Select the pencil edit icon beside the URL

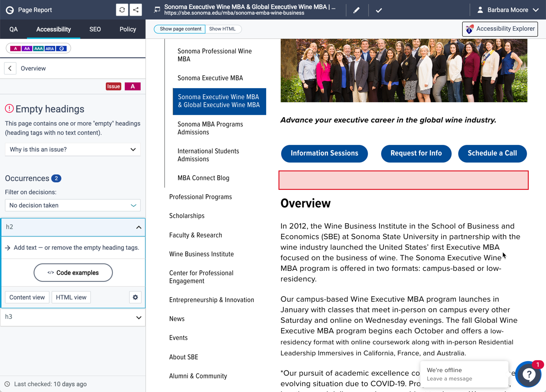click(x=357, y=10)
